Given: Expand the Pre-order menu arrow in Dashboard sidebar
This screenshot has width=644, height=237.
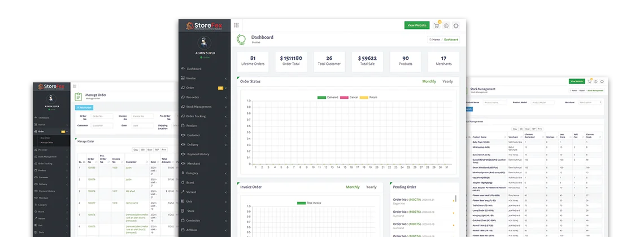Looking at the screenshot, I should pos(226,97).
